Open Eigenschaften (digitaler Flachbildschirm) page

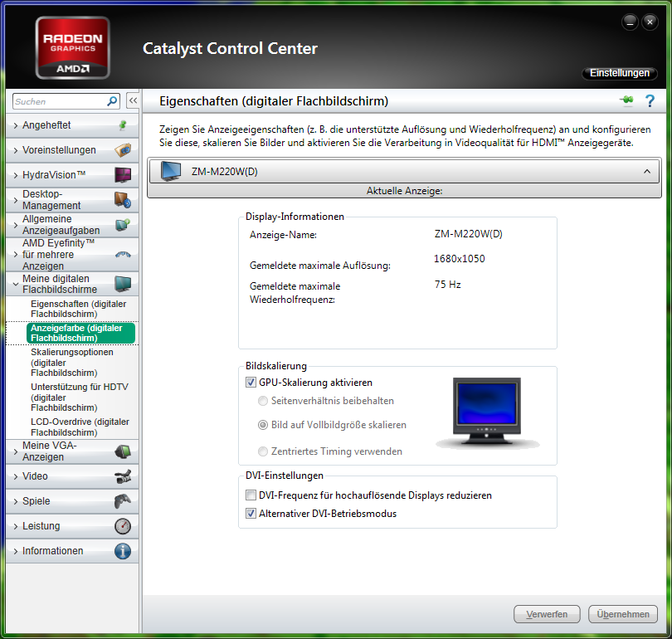click(x=79, y=309)
